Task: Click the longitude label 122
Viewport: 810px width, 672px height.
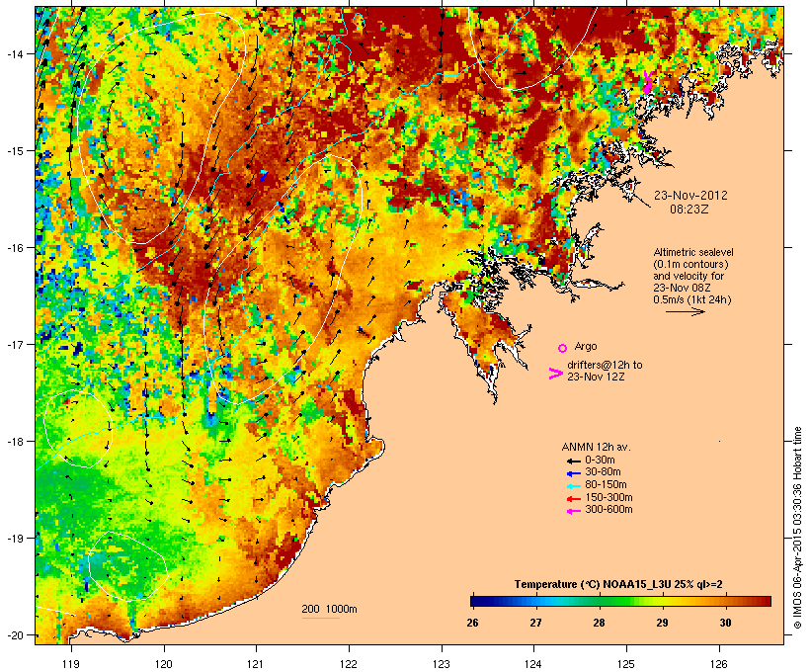Action: [x=349, y=664]
